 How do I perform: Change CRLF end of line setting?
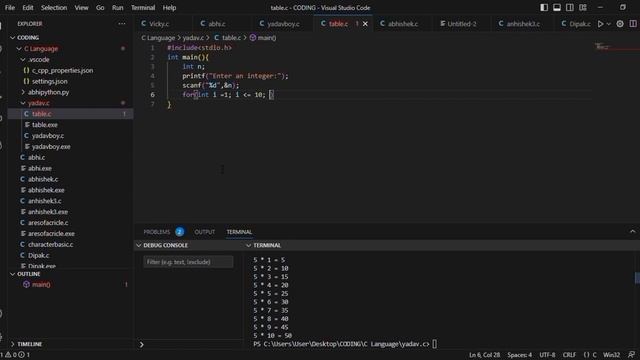[x=569, y=355]
